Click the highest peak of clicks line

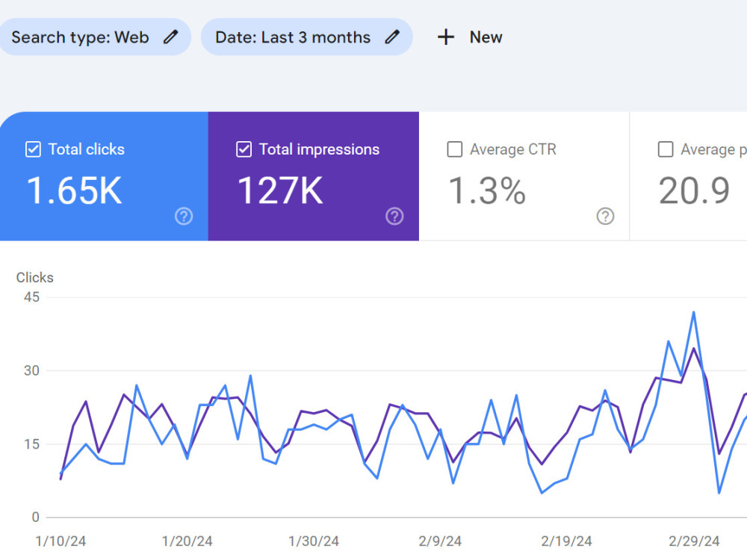694,312
